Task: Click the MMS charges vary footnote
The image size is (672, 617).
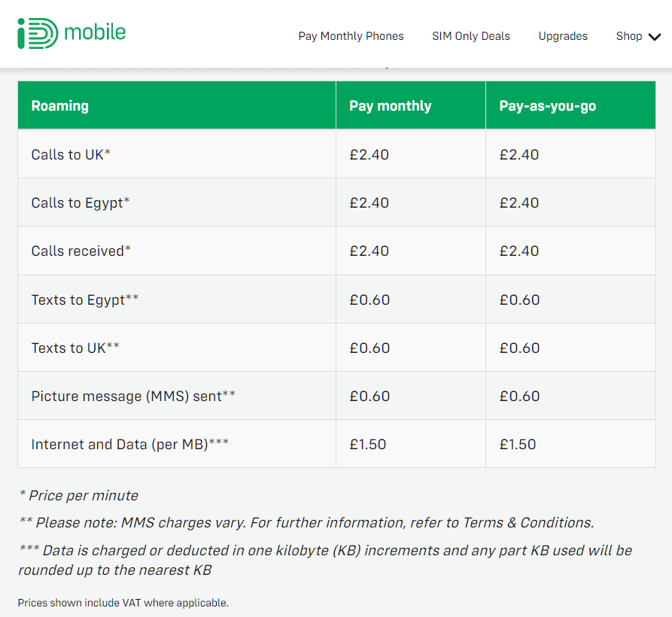Action: (306, 523)
